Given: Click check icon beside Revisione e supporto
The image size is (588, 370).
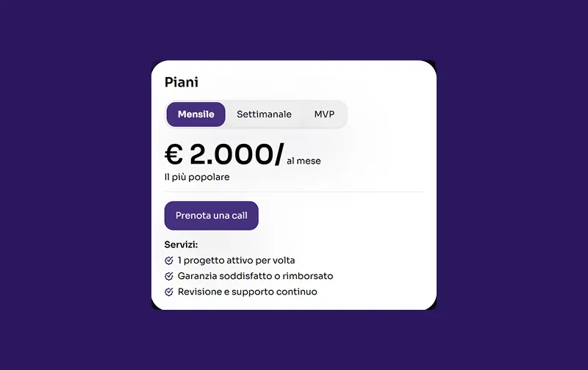Looking at the screenshot, I should (169, 291).
